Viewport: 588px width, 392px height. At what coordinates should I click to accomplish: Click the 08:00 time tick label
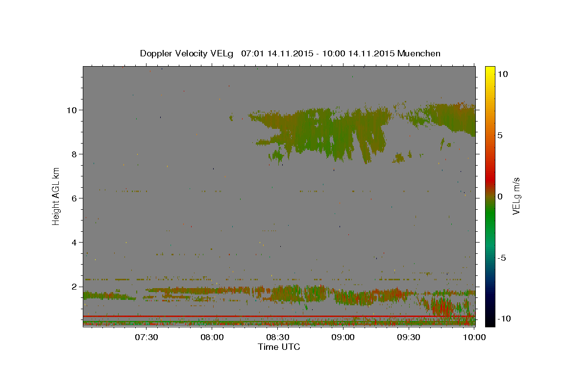212,337
